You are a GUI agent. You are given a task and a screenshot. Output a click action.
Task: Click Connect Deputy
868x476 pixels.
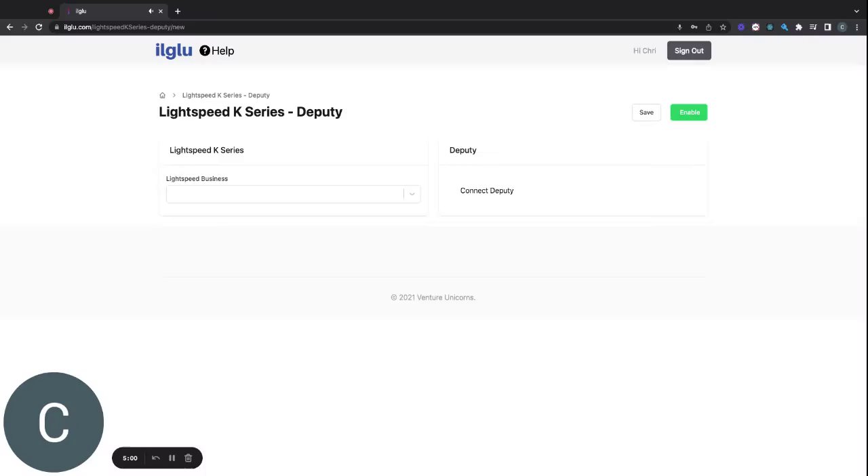click(487, 191)
